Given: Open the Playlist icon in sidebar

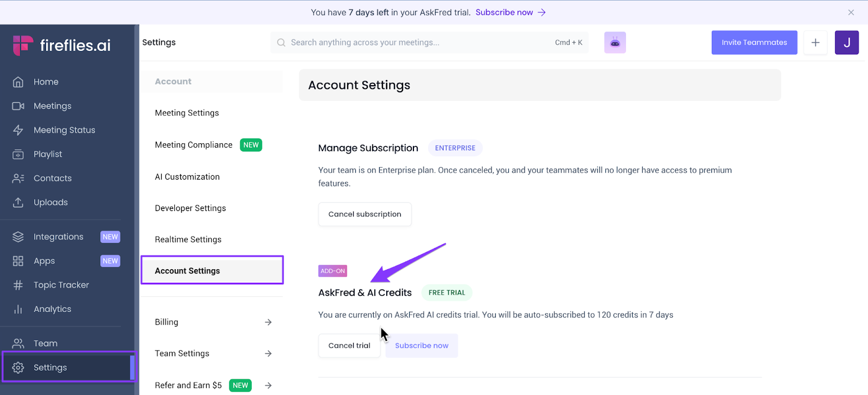Looking at the screenshot, I should pyautogui.click(x=18, y=155).
